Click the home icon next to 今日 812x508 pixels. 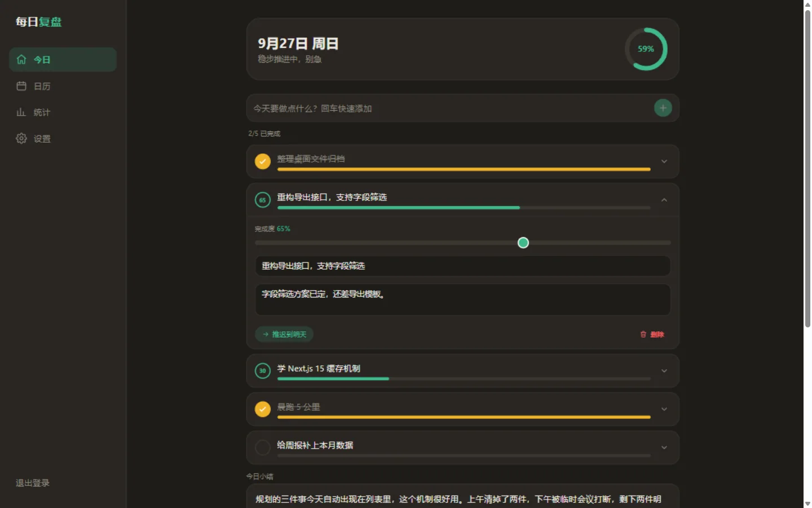tap(21, 60)
